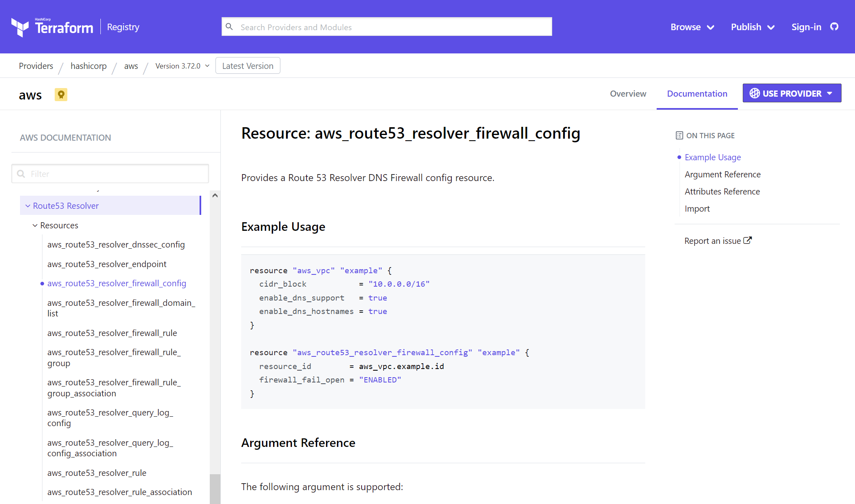Click the Example Usage heading

pos(283,227)
